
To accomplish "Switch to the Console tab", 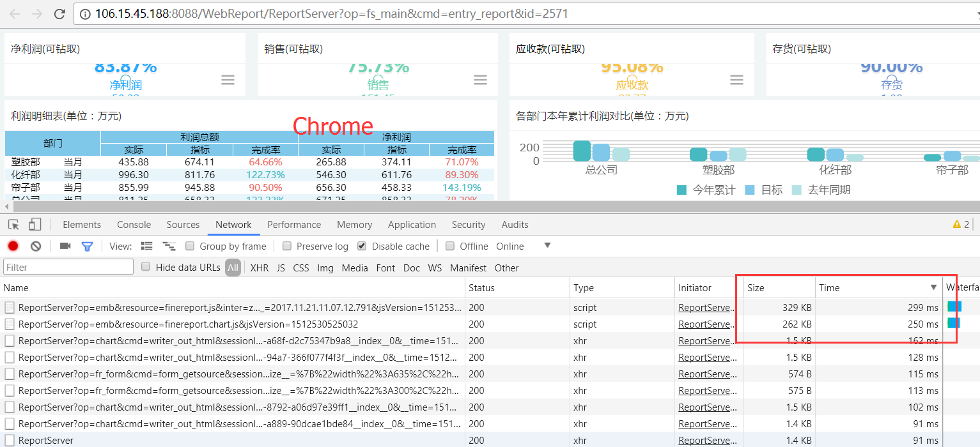I will click(134, 224).
